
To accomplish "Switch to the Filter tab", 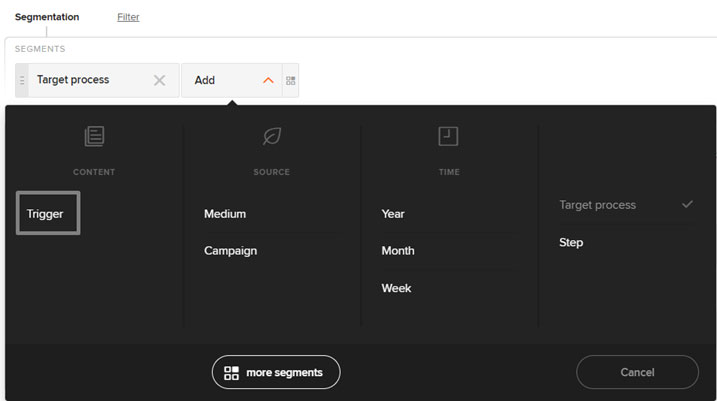I will (x=128, y=17).
